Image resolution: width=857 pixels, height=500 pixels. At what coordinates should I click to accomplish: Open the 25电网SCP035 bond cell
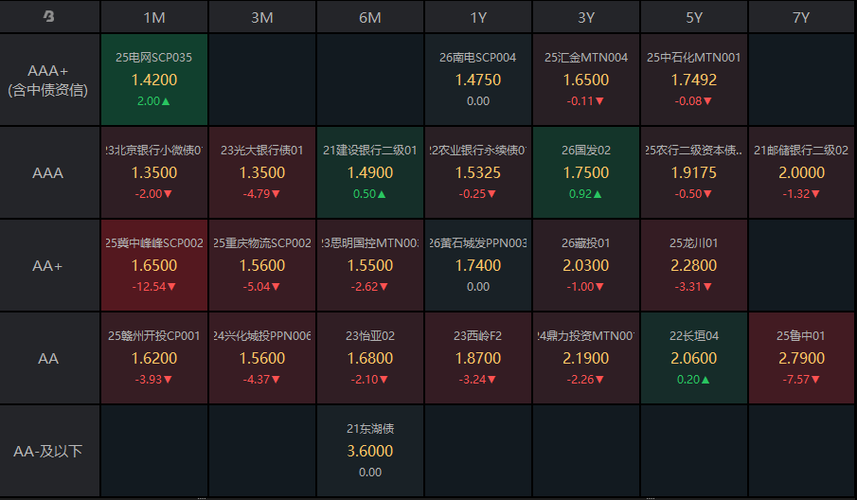coord(154,80)
